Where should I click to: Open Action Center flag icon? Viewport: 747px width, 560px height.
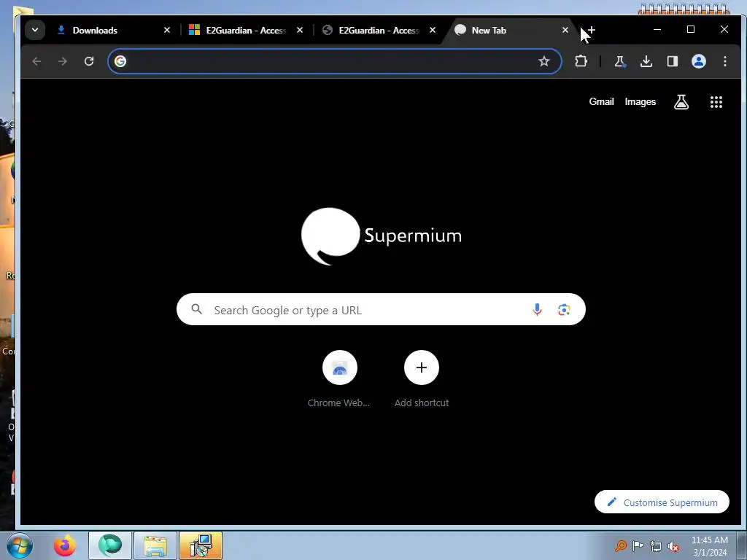(638, 545)
